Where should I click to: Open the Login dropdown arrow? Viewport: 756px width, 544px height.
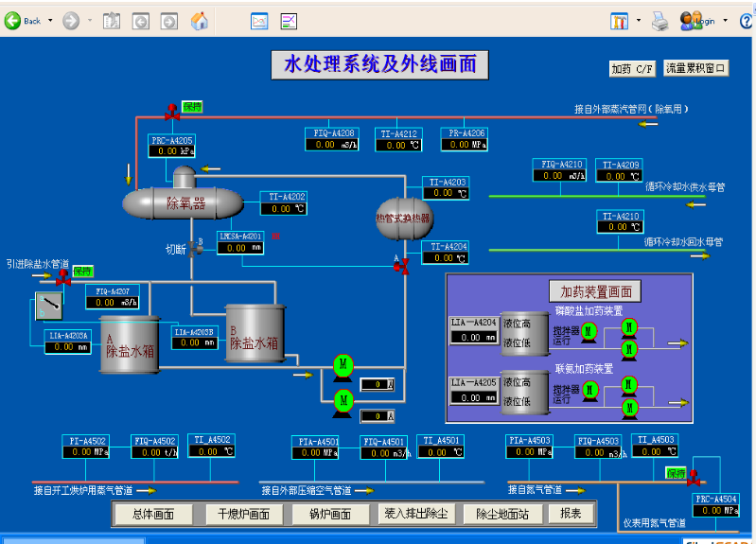[726, 21]
